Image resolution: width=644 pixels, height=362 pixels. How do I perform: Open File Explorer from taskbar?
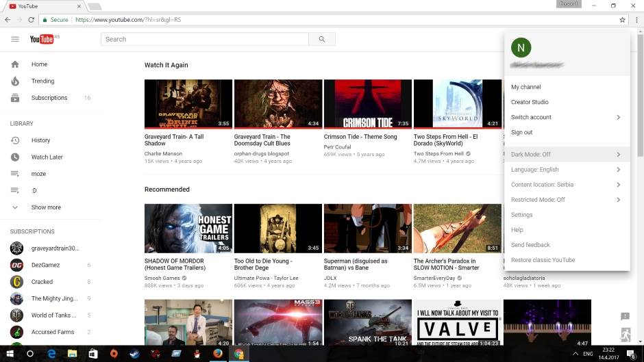tap(73, 353)
